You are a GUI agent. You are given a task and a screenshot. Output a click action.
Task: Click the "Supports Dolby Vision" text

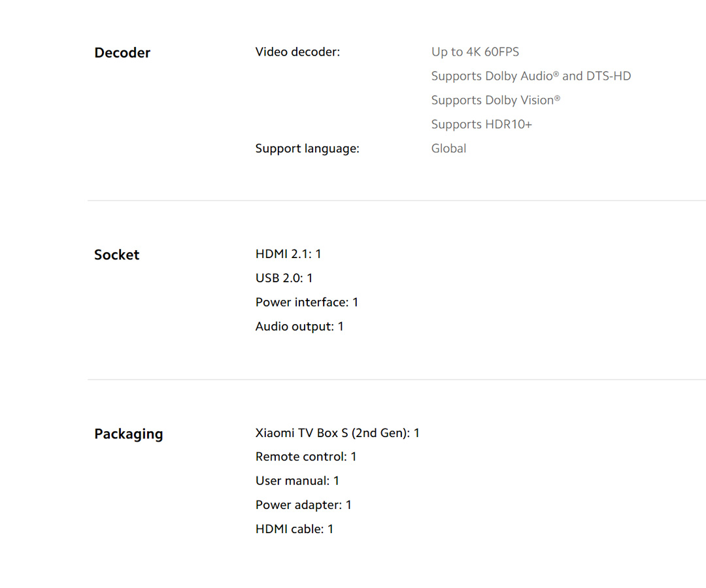coord(496,100)
